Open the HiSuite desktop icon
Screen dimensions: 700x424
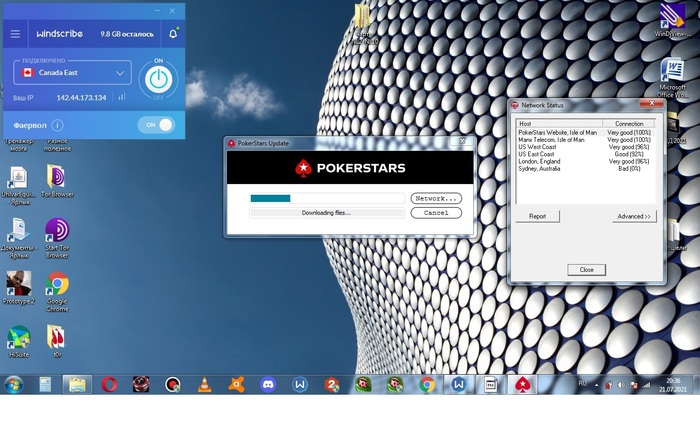[18, 342]
